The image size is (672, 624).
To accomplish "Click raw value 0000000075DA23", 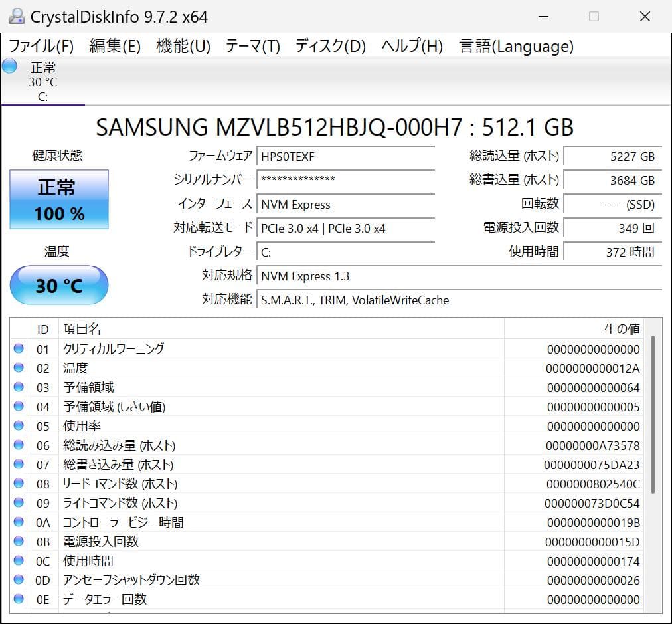I will pos(592,465).
